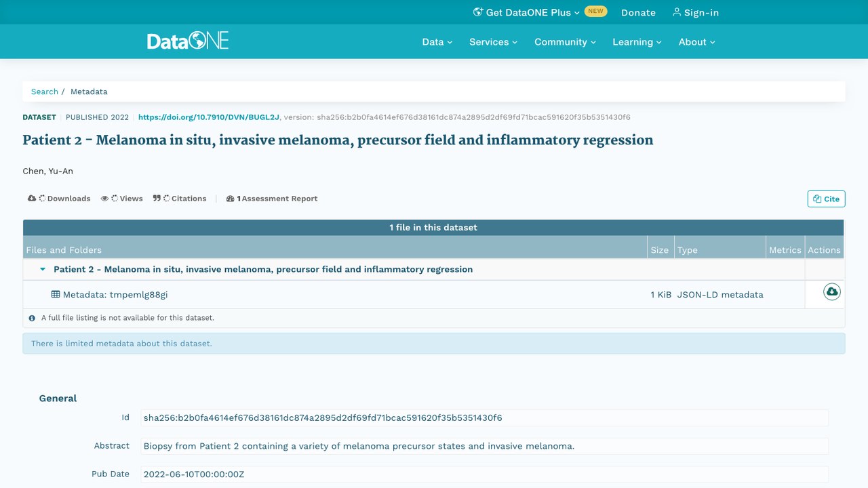Viewport: 868px width, 488px height.
Task: Download the tmpemlg88gi metadata file
Action: point(832,291)
